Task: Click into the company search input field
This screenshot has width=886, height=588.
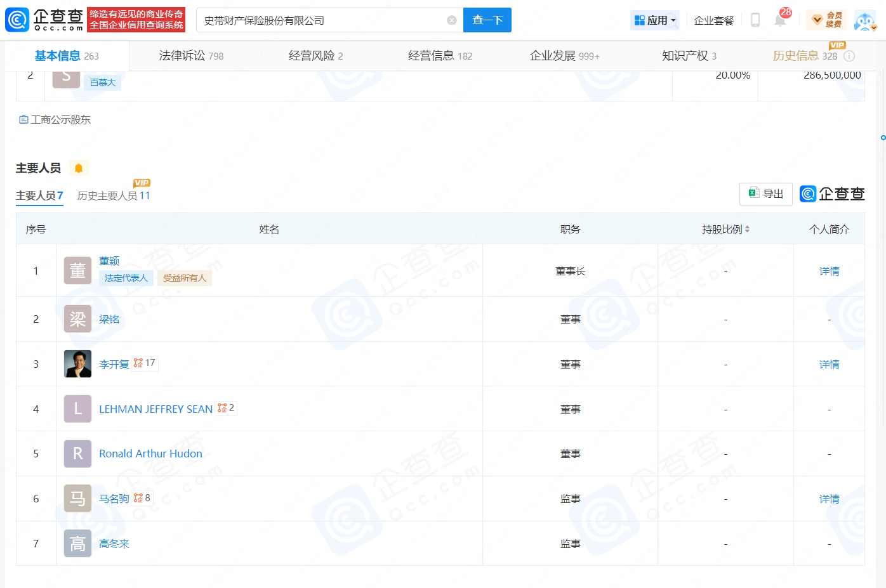Action: click(x=321, y=20)
